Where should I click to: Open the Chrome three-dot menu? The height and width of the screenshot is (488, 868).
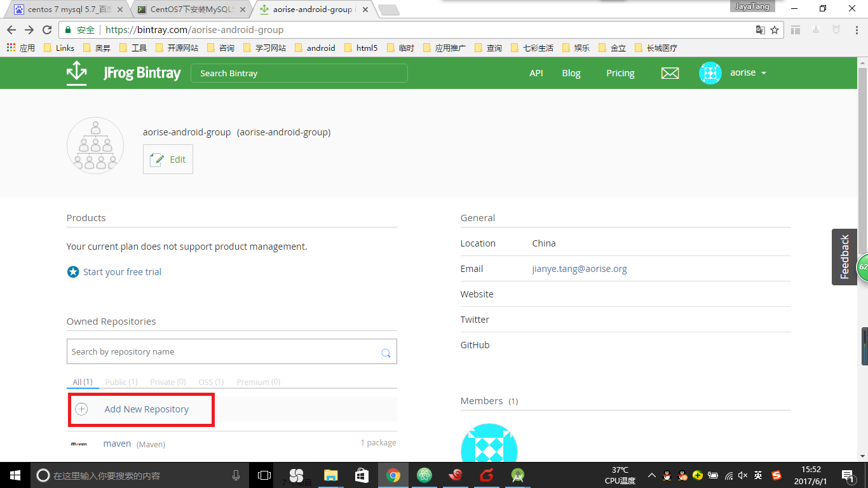(x=858, y=30)
